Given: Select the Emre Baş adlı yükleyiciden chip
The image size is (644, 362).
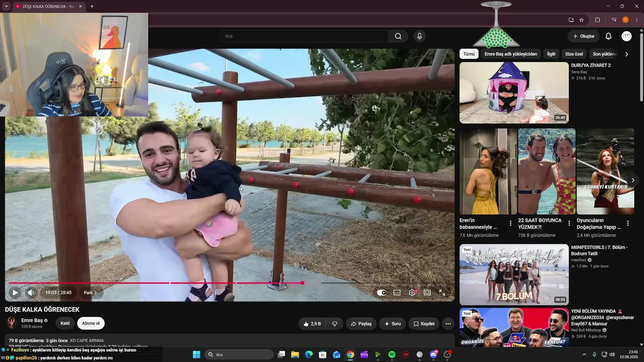Looking at the screenshot, I should [511, 54].
